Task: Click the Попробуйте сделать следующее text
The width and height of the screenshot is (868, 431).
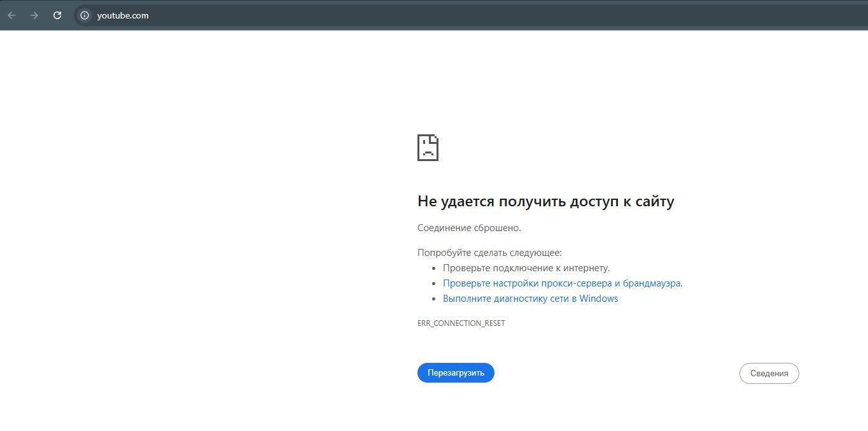Action: tap(489, 253)
